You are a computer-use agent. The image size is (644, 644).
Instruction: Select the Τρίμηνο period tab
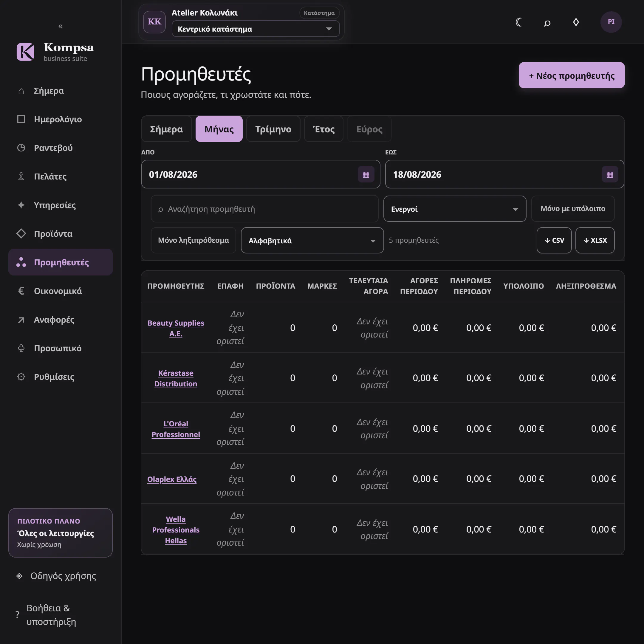click(x=273, y=129)
